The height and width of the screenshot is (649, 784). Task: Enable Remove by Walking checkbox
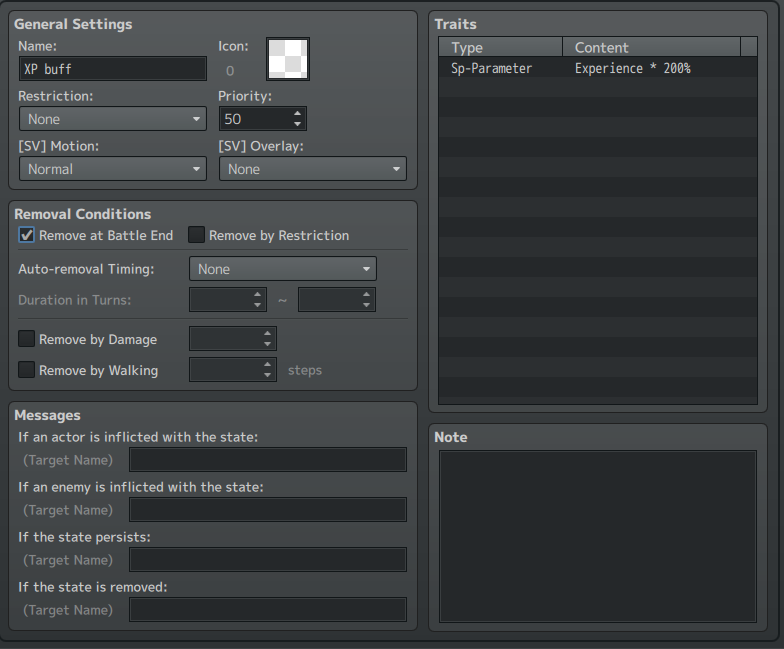[26, 370]
